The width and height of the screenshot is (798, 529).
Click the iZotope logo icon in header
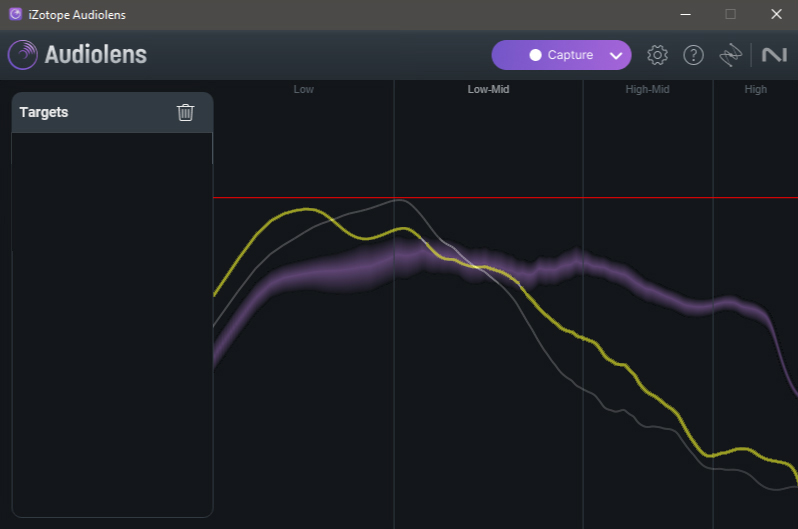pos(731,55)
